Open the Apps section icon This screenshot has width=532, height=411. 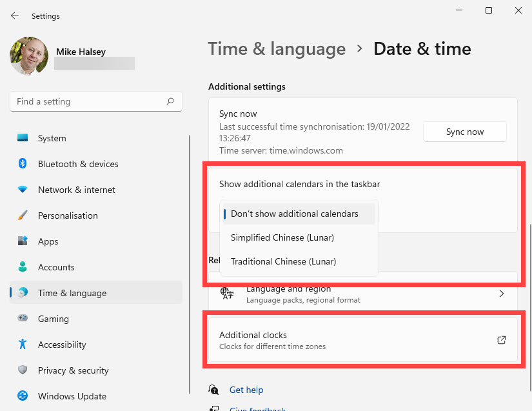click(x=23, y=241)
